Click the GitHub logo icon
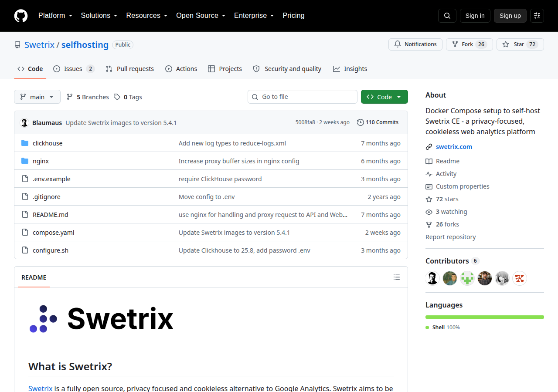The image size is (558, 392). (21, 16)
